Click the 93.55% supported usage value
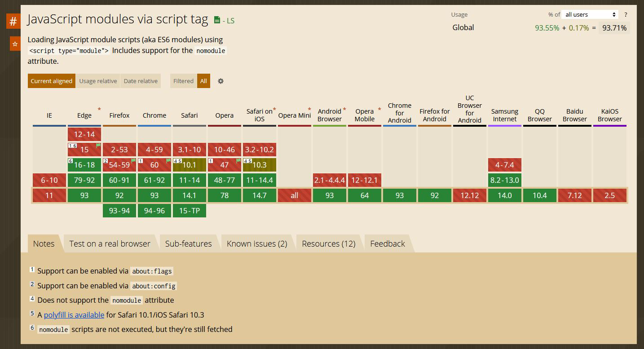644x349 pixels. (x=547, y=28)
